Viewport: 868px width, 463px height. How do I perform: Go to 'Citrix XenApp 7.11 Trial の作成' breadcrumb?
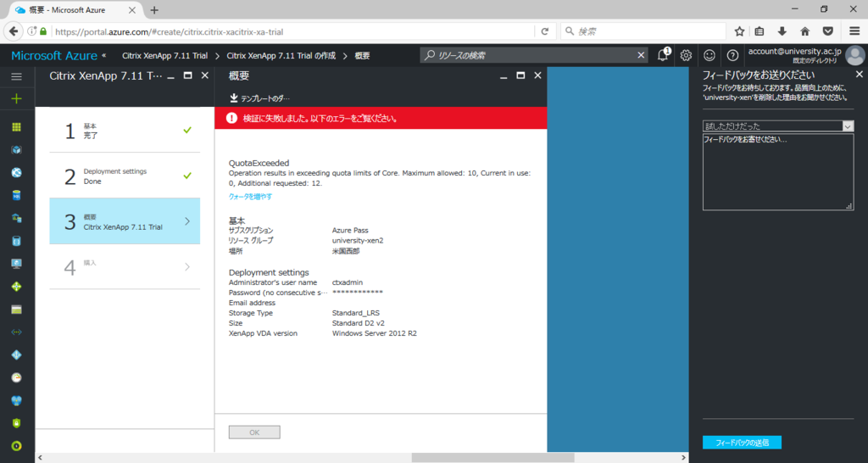[x=281, y=55]
